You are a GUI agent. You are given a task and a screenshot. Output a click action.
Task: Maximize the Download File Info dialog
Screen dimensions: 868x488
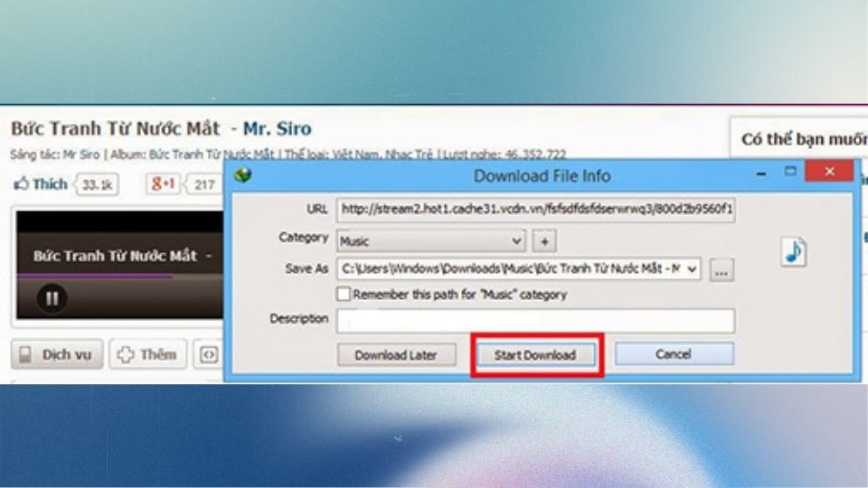(x=790, y=172)
